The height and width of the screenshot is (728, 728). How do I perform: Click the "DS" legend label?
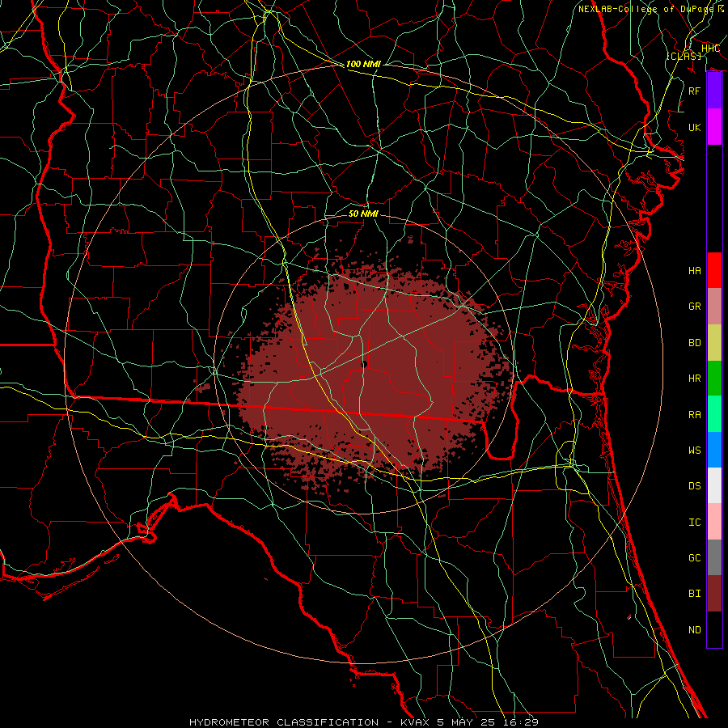point(695,485)
